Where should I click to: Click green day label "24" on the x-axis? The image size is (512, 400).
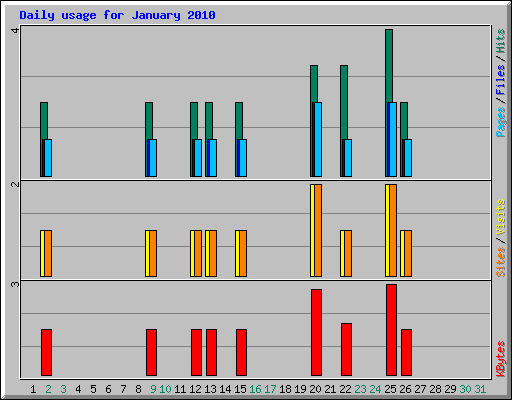tap(375, 389)
